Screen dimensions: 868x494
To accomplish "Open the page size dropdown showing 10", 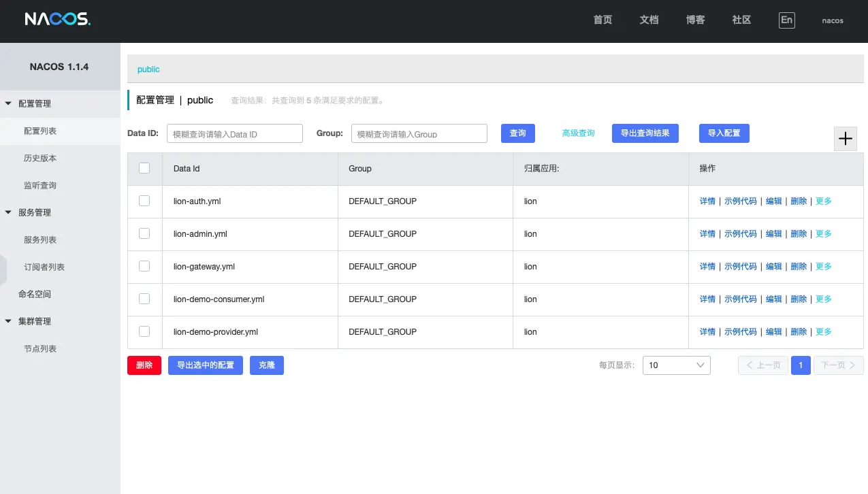I will (x=677, y=365).
